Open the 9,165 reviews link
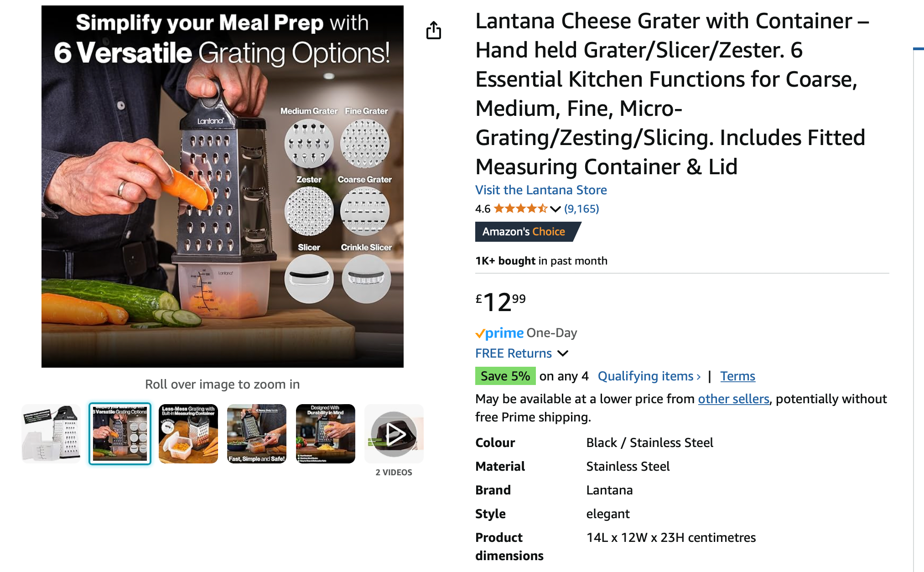Image resolution: width=924 pixels, height=572 pixels. click(x=581, y=209)
